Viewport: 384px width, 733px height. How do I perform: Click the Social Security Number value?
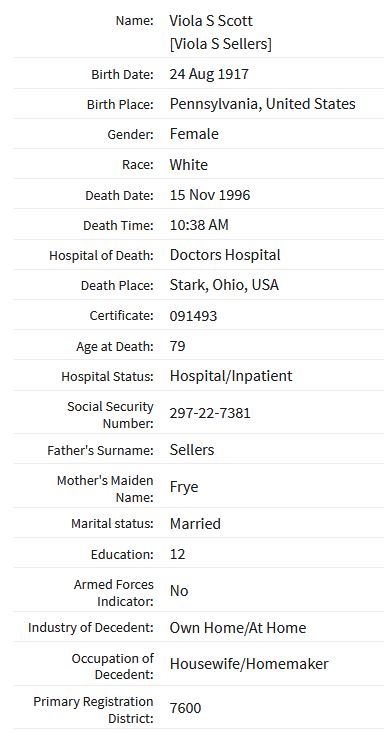[x=210, y=413]
